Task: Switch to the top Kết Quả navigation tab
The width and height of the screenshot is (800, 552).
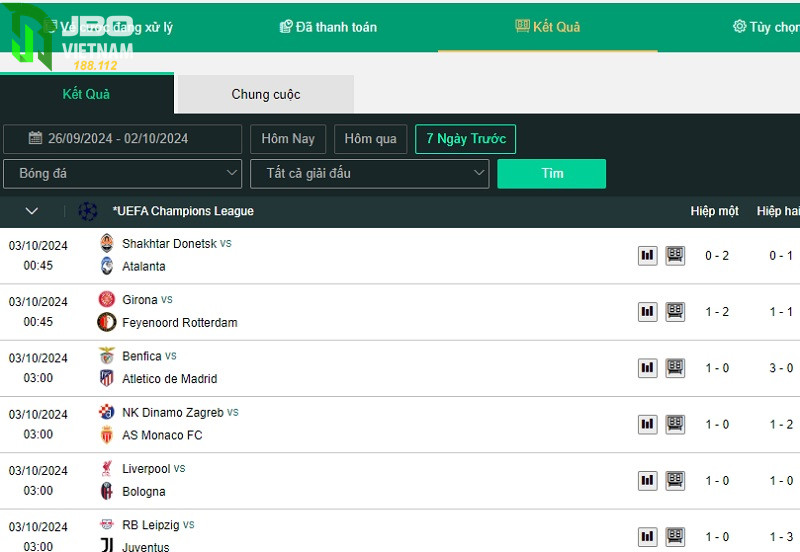Action: click(x=547, y=27)
